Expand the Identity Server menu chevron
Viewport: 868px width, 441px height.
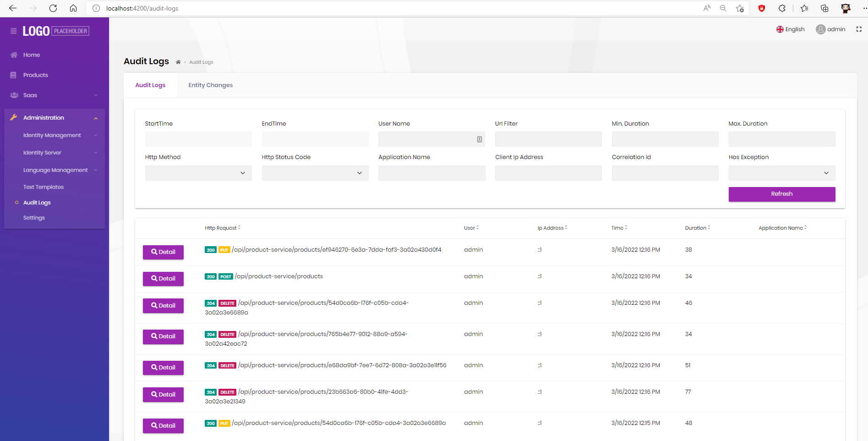click(x=95, y=152)
